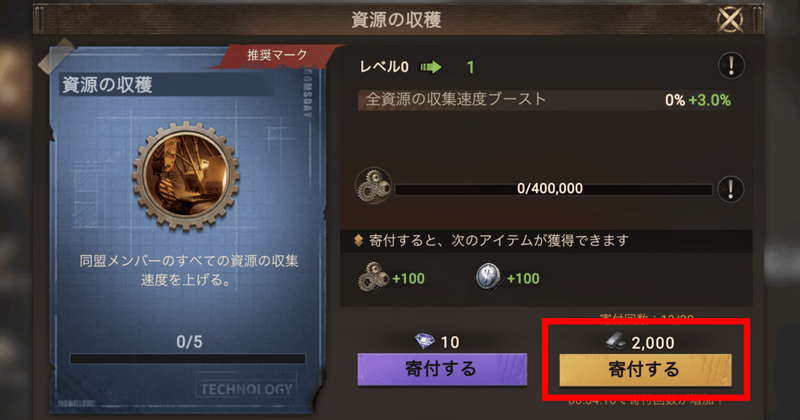
Task: Click the 全資源の収集速度ブースト stat row
Action: [x=545, y=100]
